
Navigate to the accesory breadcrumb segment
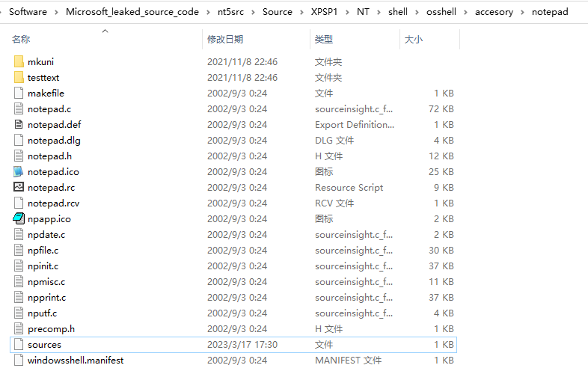pyautogui.click(x=494, y=12)
